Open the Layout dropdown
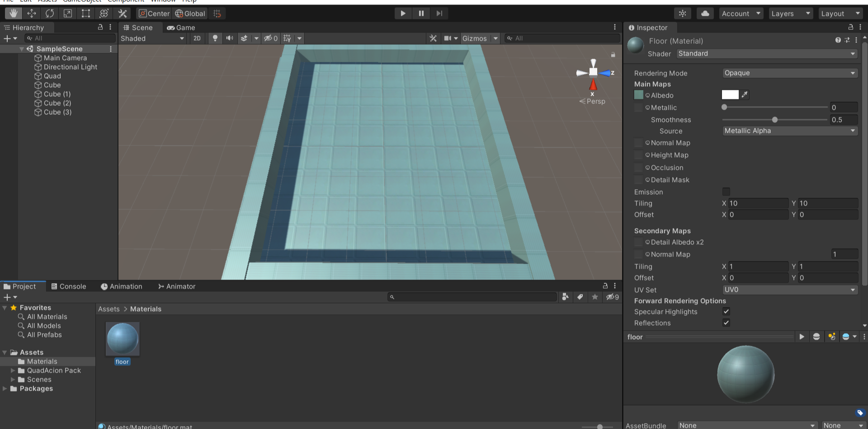Image resolution: width=868 pixels, height=429 pixels. [840, 14]
